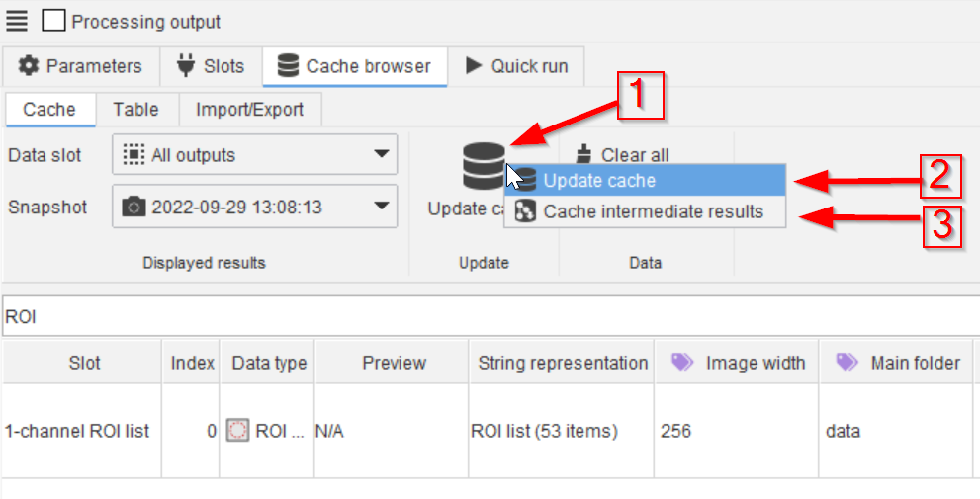Click the N/A preview cell
980x499 pixels.
[392, 431]
